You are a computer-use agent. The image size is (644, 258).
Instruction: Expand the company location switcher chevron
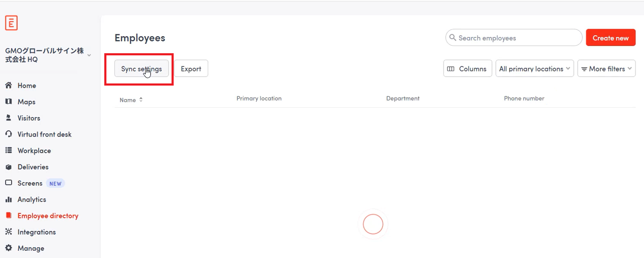pos(89,55)
